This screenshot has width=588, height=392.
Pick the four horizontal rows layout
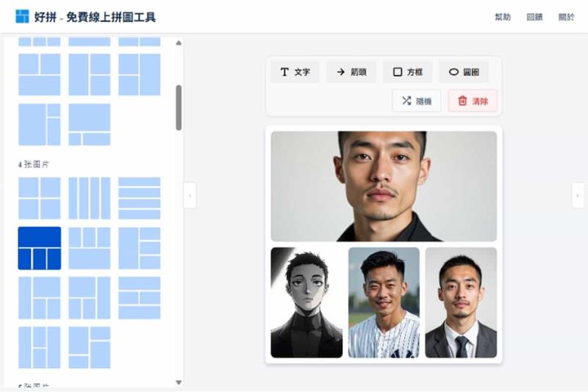pos(140,198)
